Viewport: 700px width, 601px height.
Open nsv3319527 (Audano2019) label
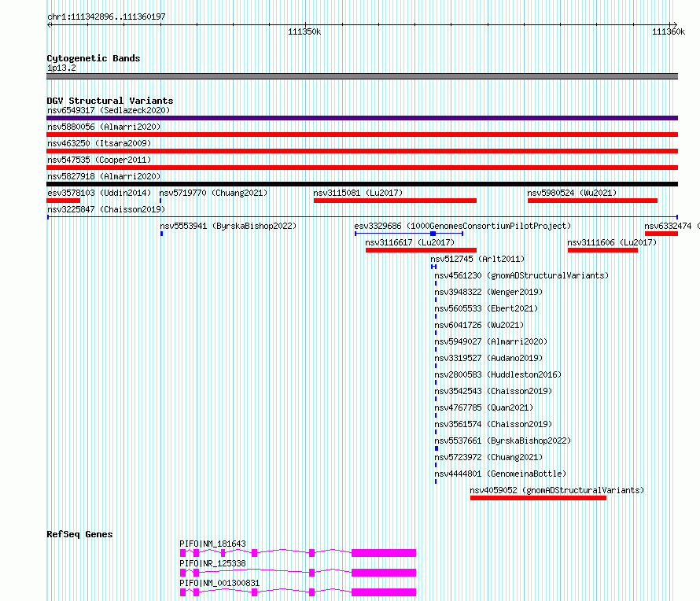(488, 358)
